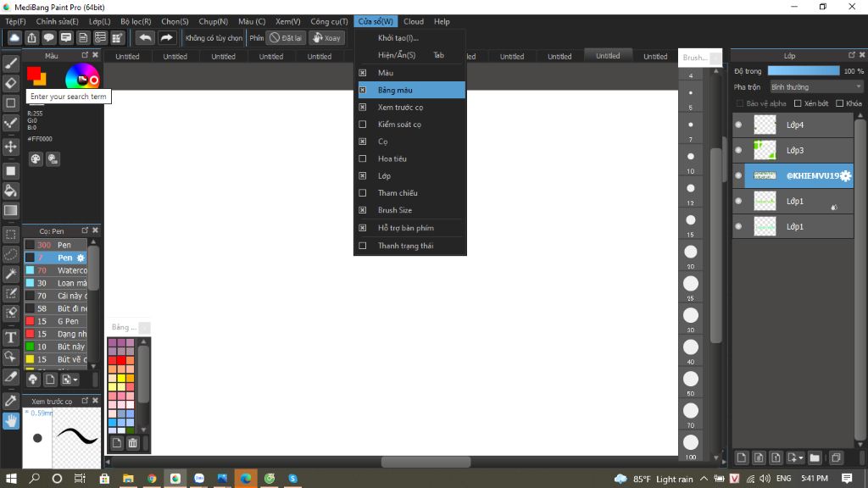Select the Gradient tool
This screenshot has height=488, width=868.
click(10, 210)
